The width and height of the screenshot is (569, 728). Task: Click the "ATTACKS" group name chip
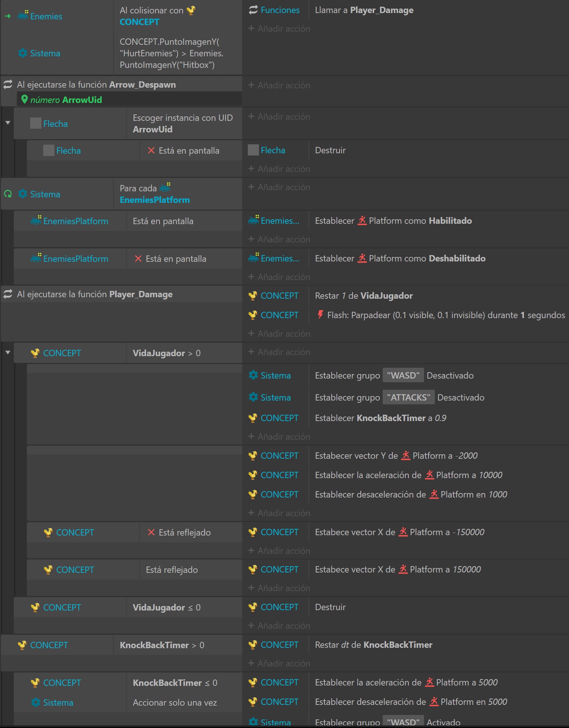pyautogui.click(x=408, y=398)
